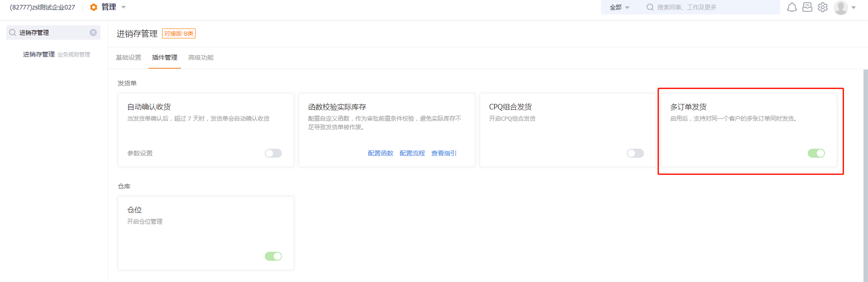
Task: Click the 函数校验实际库存 card title
Action: (337, 107)
